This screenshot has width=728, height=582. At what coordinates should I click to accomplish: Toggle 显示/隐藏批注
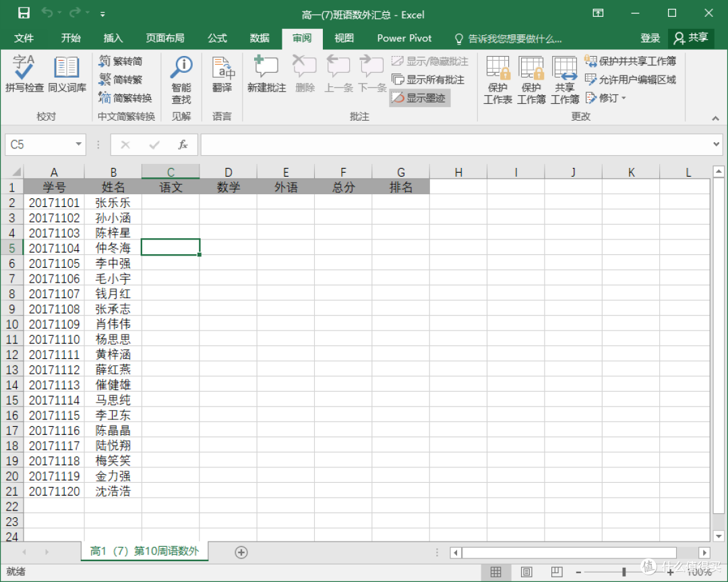(x=429, y=61)
